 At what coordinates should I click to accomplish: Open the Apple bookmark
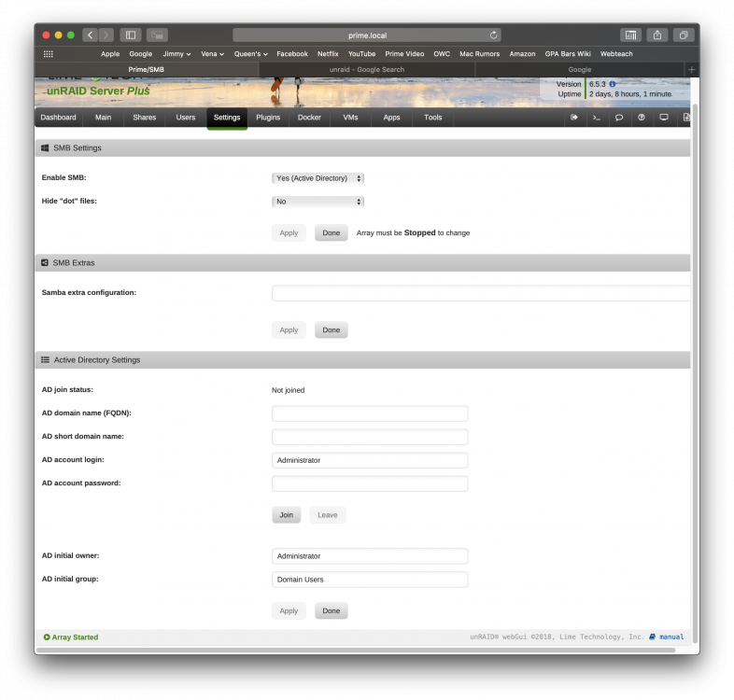tap(110, 54)
